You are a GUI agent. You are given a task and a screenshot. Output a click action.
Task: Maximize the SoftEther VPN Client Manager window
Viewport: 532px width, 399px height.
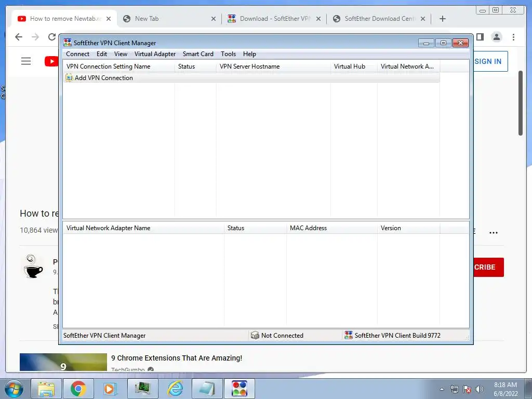[443, 43]
